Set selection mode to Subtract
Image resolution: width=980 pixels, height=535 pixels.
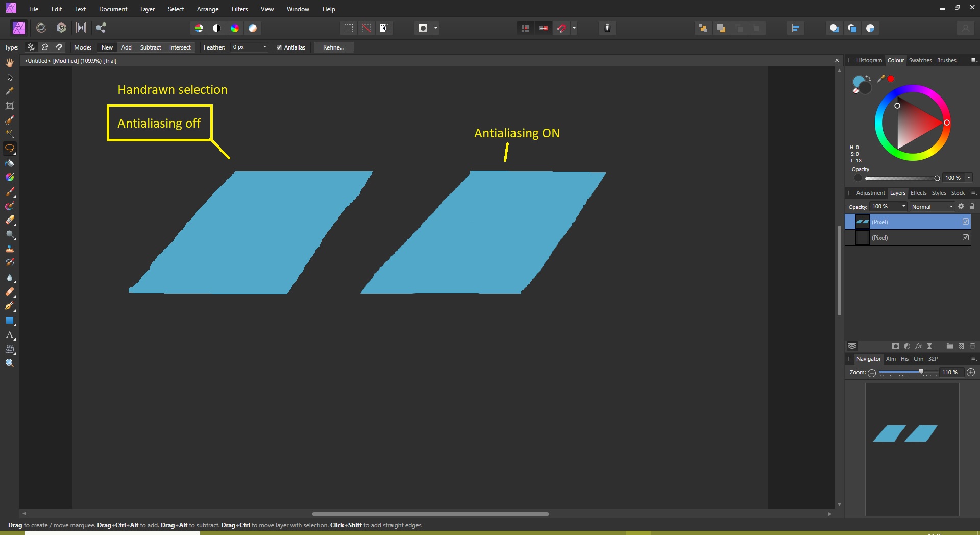(150, 47)
